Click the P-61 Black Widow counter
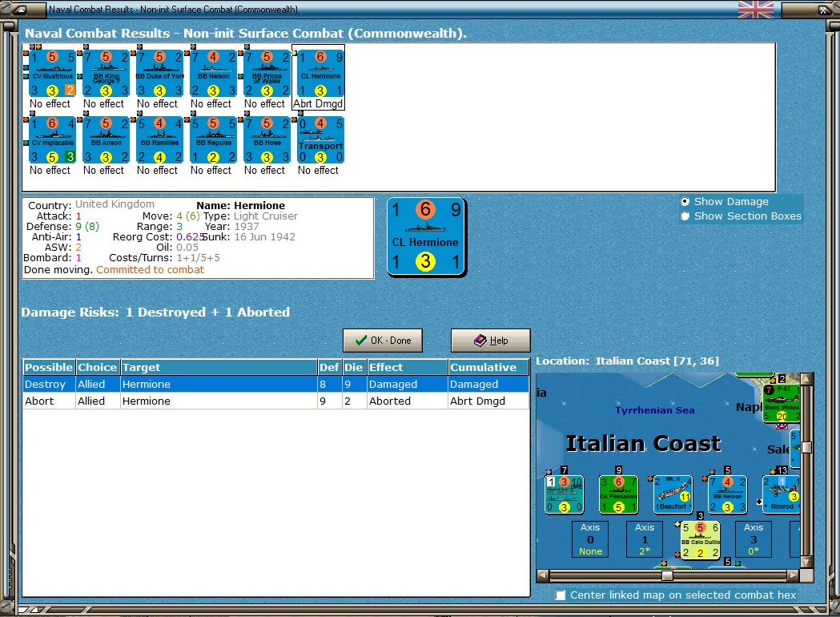 coord(782,403)
